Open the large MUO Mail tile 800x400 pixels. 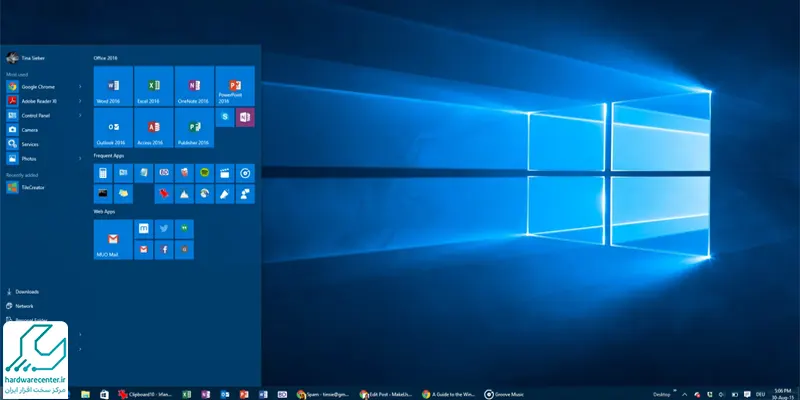point(113,239)
